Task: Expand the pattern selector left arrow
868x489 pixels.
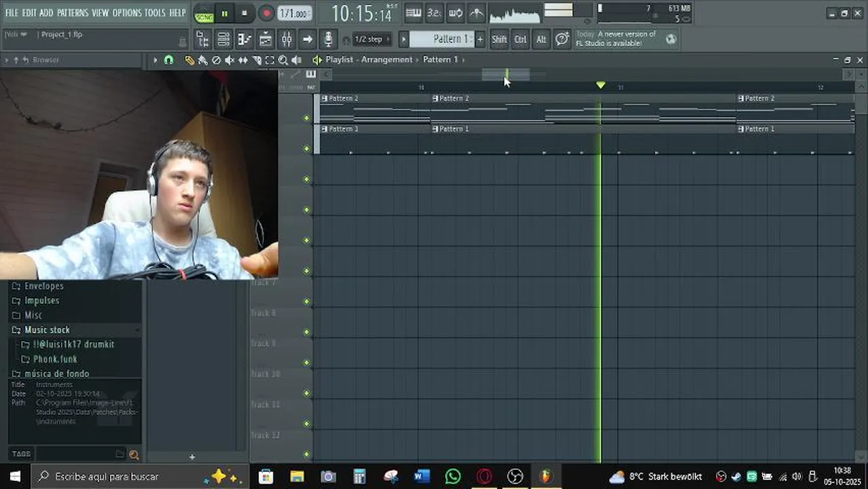Action: pyautogui.click(x=403, y=39)
